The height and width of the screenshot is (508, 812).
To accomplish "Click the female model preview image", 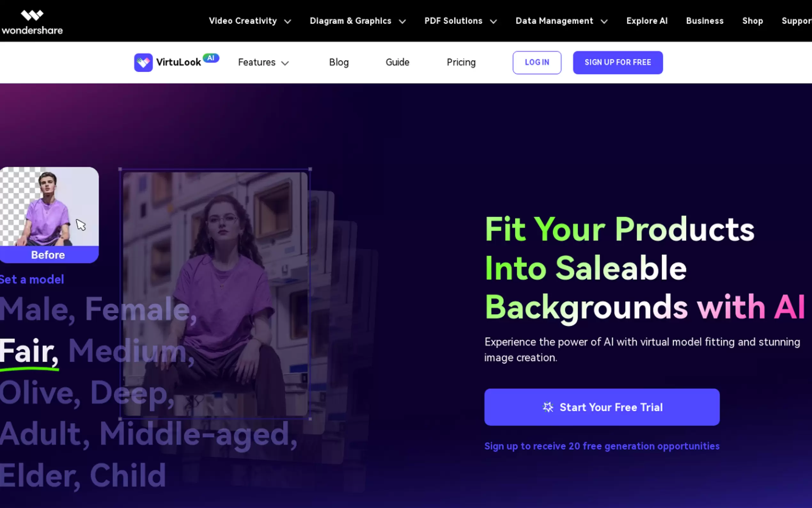I will [215, 294].
